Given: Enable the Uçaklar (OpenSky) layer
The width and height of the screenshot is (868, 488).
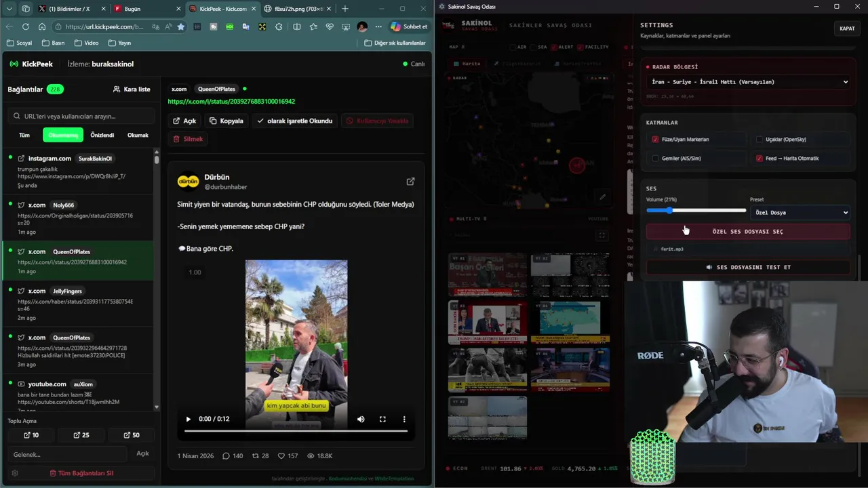Looking at the screenshot, I should point(759,139).
